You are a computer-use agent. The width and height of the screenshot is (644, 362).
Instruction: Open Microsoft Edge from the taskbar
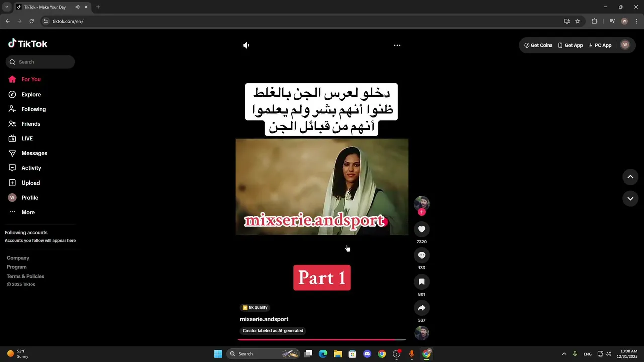pos(323,354)
